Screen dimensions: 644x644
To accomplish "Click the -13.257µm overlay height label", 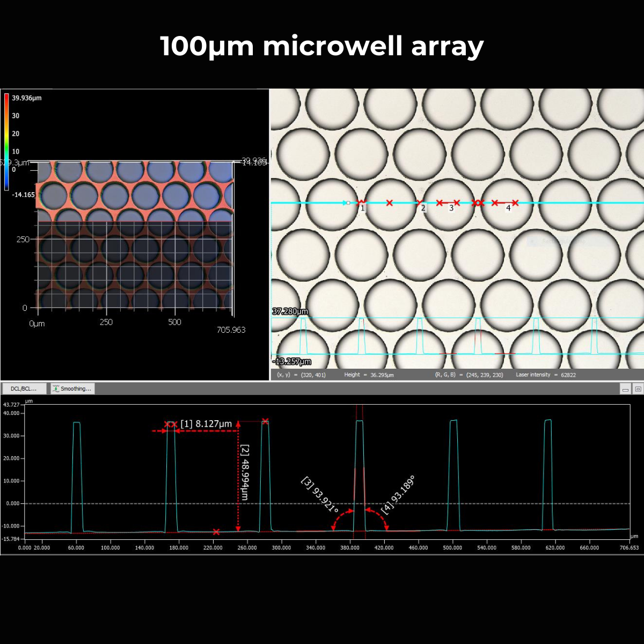I will pos(291,361).
